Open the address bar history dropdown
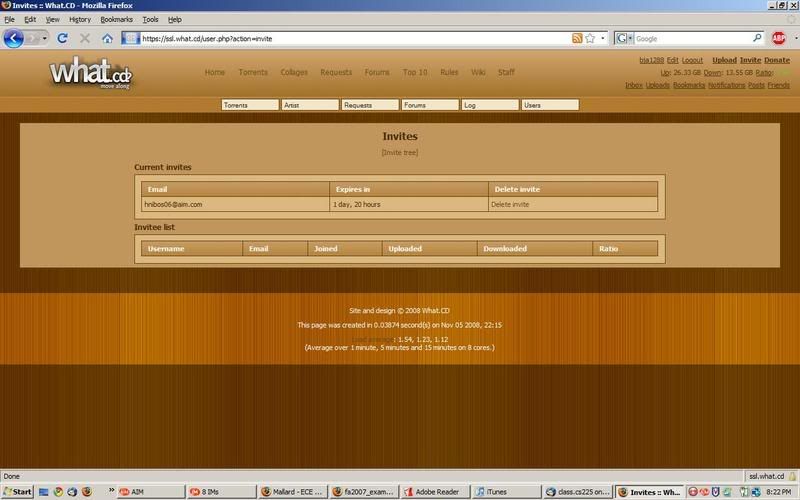 (603, 38)
